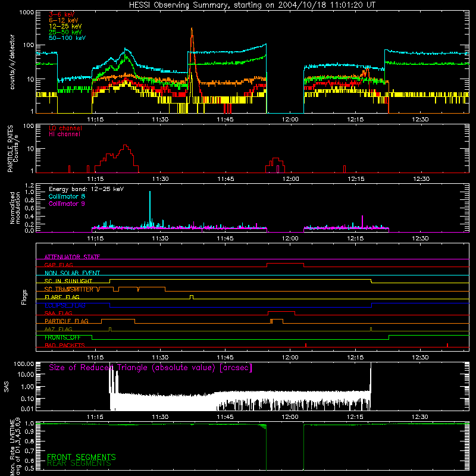
Task: Click the 1.2 value on modulation axis
Action: (x=29, y=186)
